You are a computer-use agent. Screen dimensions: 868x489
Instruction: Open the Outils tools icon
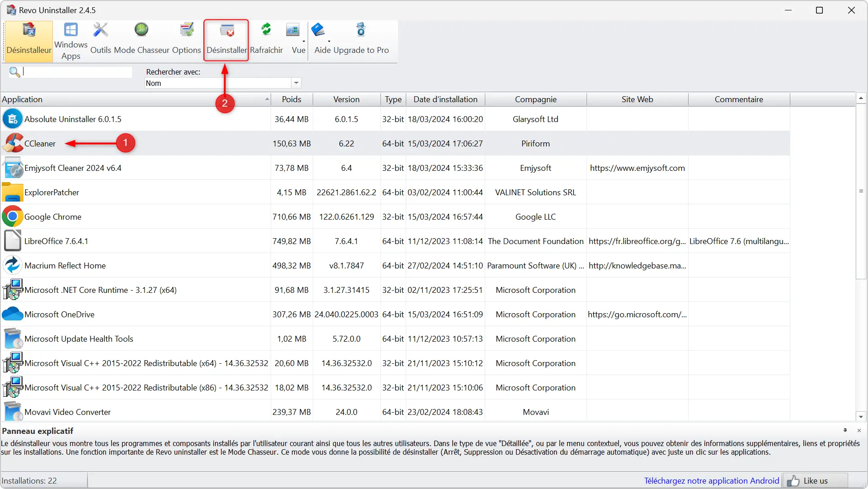pos(100,30)
